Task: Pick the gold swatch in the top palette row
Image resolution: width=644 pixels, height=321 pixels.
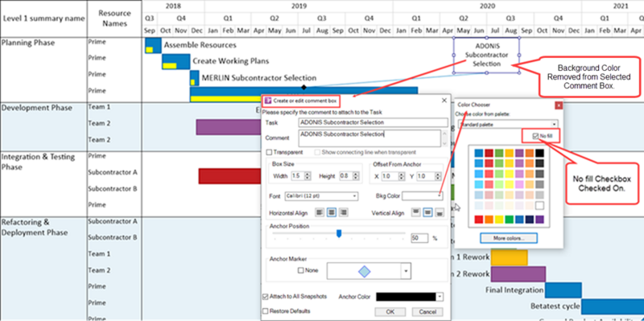Action: tap(510, 153)
